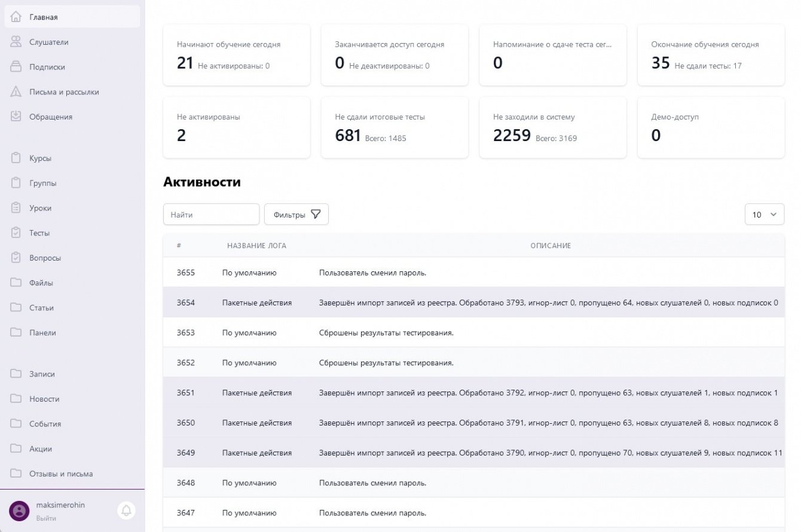Image resolution: width=801 pixels, height=532 pixels.
Task: Open profile via the maksimerohin avatar
Action: coord(19,511)
